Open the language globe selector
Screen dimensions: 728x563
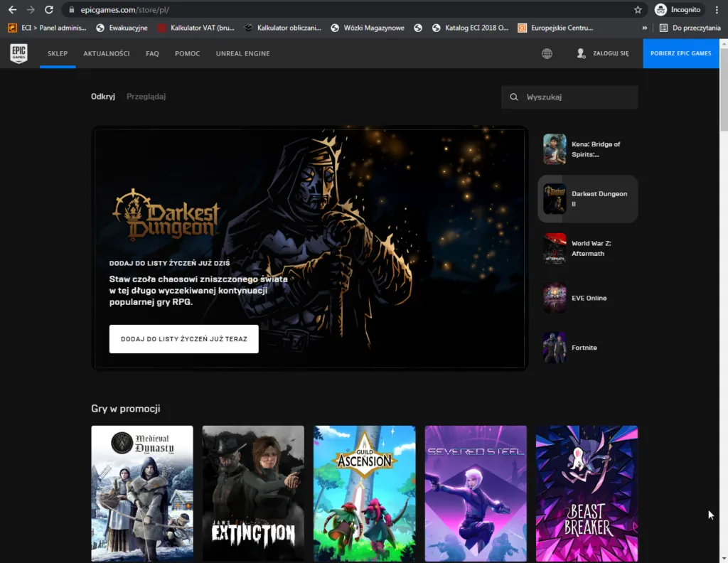[x=547, y=53]
